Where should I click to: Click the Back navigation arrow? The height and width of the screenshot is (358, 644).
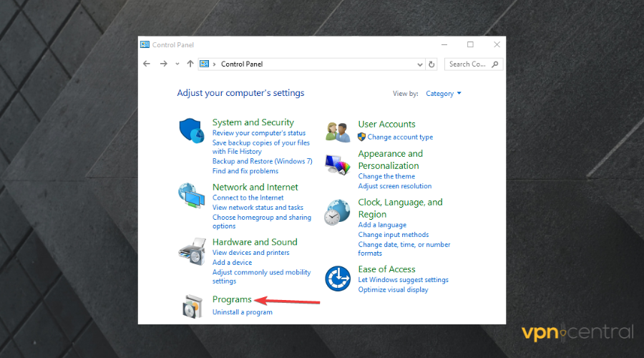(147, 64)
